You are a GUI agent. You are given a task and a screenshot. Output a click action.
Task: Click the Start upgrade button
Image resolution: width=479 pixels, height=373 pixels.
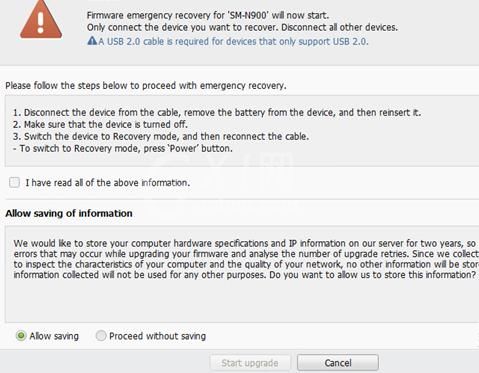tap(250, 363)
